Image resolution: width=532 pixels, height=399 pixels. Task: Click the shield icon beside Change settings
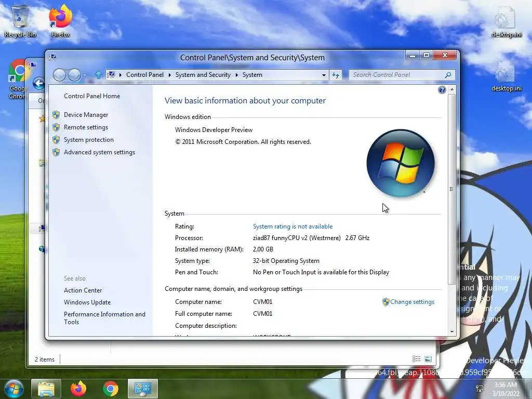(385, 302)
